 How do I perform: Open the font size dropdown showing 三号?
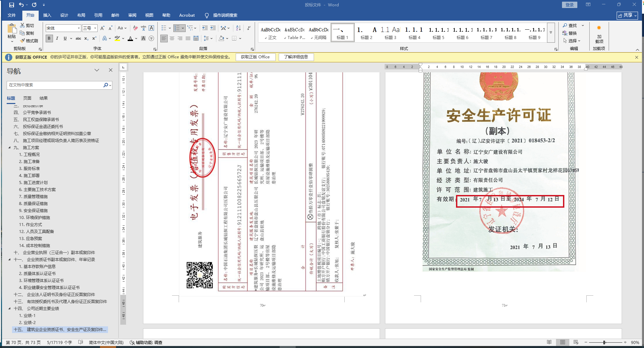coord(95,28)
